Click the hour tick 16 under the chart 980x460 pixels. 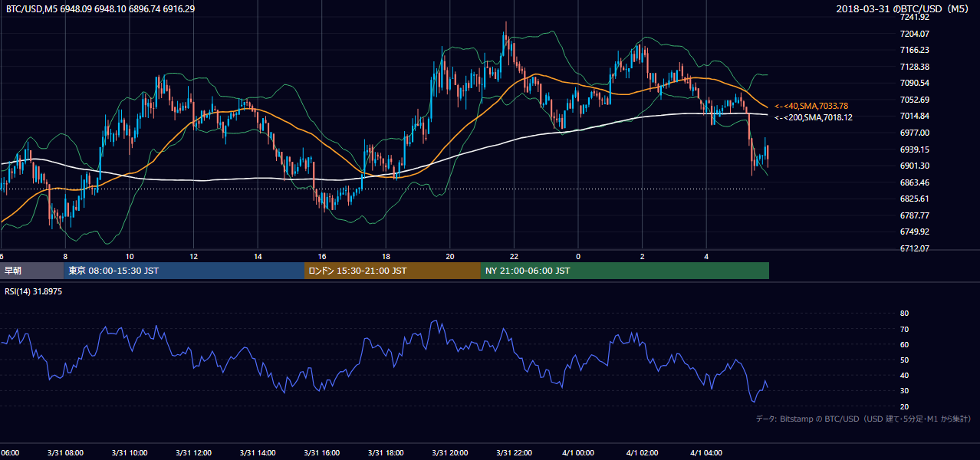coord(322,256)
